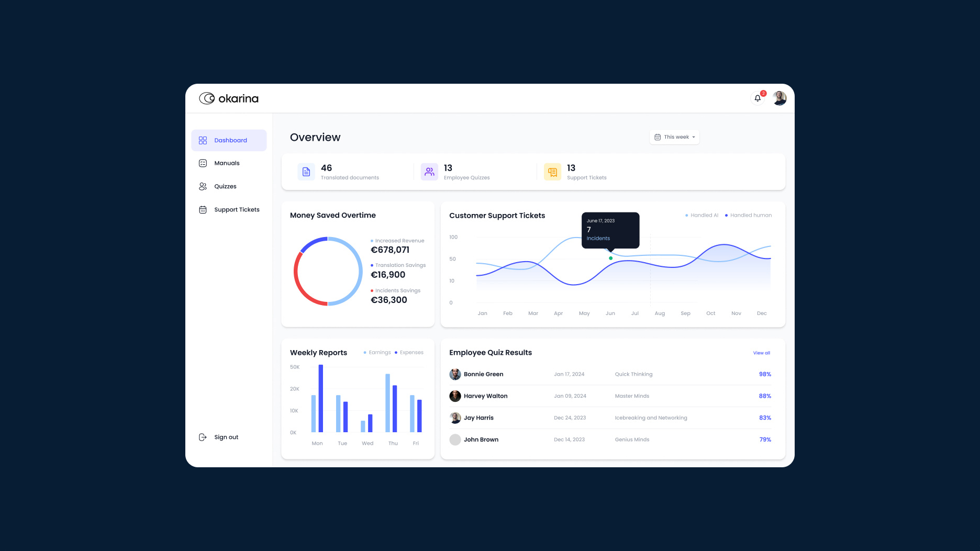Click the View all link
The height and width of the screenshot is (551, 980).
pyautogui.click(x=761, y=353)
